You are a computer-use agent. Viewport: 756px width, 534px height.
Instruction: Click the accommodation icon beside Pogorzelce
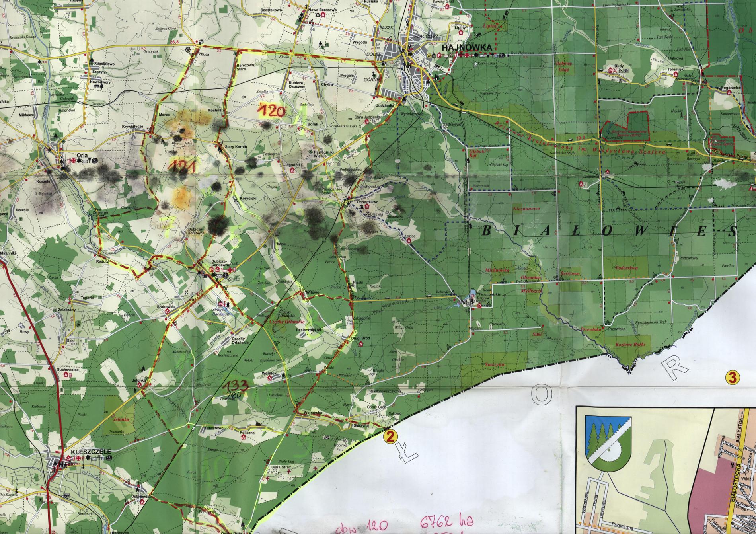coord(729,92)
